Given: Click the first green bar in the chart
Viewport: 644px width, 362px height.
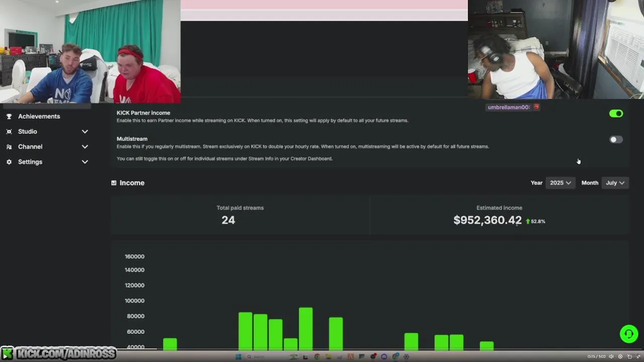Looking at the screenshot, I should [170, 344].
